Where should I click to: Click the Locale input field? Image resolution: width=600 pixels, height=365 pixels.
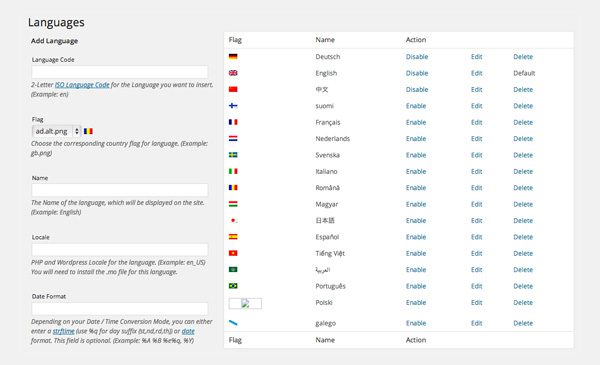click(120, 249)
